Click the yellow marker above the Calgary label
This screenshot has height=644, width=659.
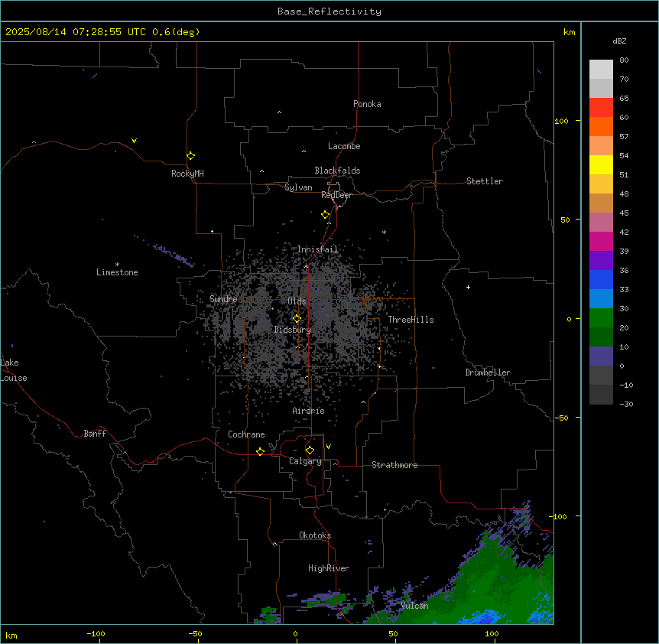tap(310, 450)
